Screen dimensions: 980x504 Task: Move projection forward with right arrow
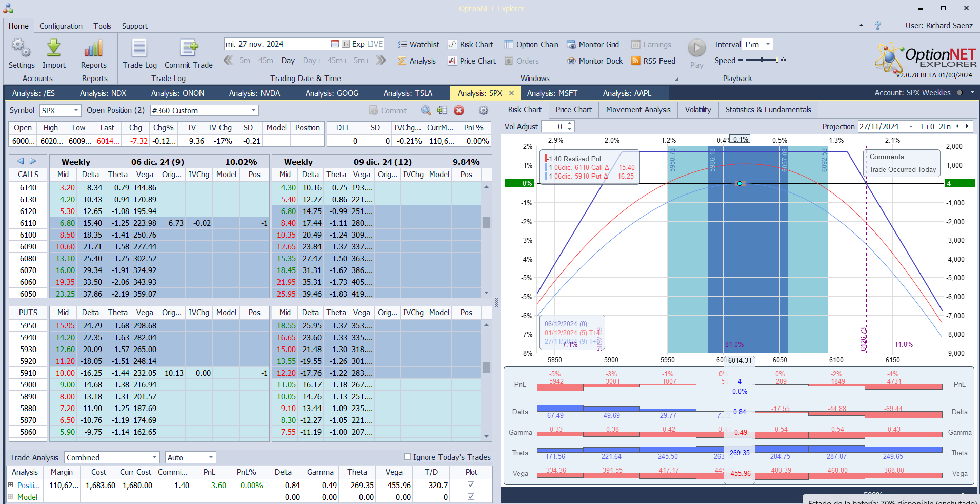pyautogui.click(x=967, y=126)
